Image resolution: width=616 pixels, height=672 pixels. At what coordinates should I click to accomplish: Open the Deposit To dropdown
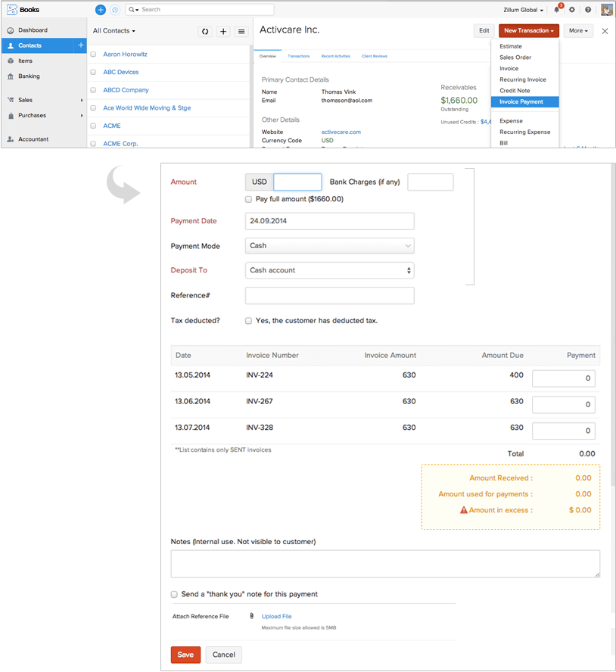pyautogui.click(x=330, y=270)
